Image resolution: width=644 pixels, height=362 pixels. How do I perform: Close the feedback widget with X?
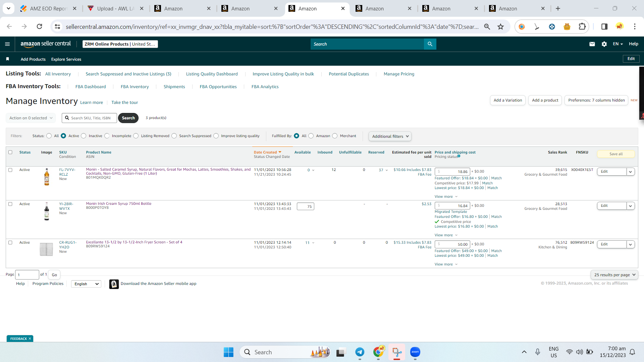click(30, 339)
